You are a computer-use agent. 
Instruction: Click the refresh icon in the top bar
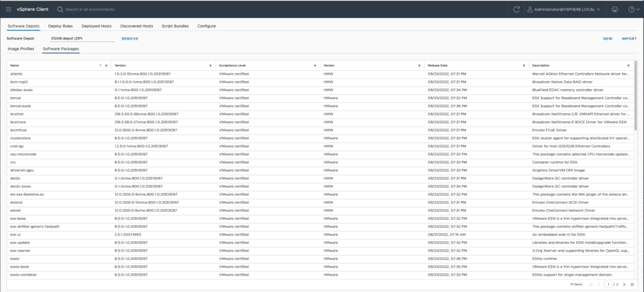pos(516,9)
